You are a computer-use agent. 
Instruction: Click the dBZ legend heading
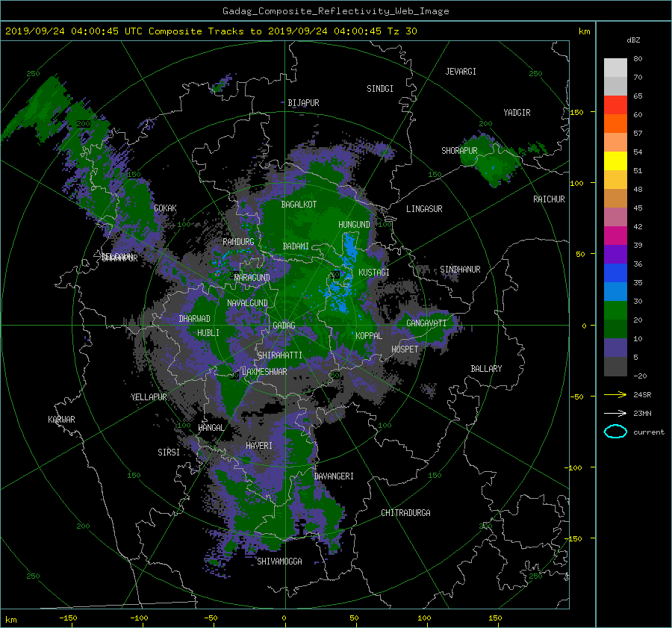(633, 40)
